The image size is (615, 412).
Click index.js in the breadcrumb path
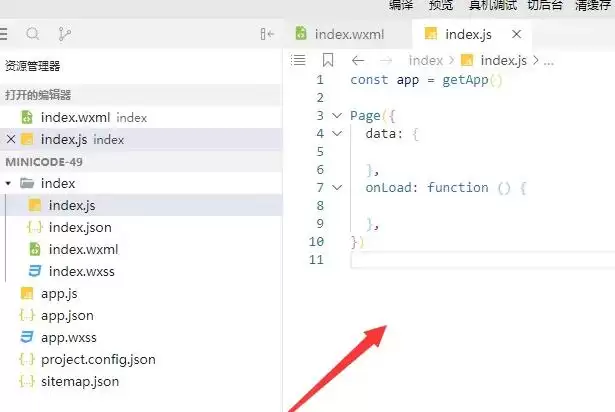[504, 60]
